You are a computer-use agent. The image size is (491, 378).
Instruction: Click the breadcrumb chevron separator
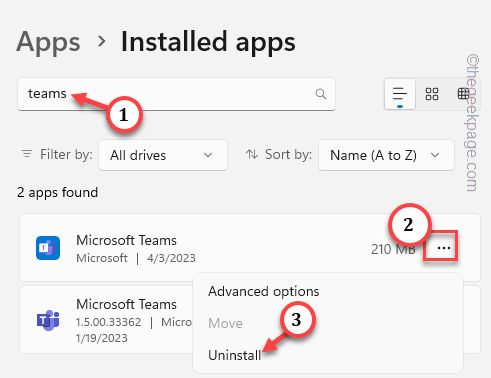(101, 41)
